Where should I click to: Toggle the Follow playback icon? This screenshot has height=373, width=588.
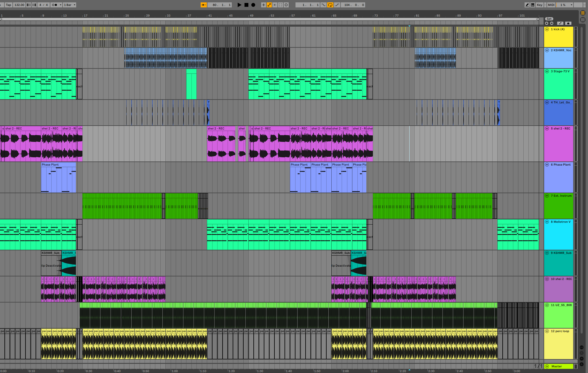click(x=204, y=5)
